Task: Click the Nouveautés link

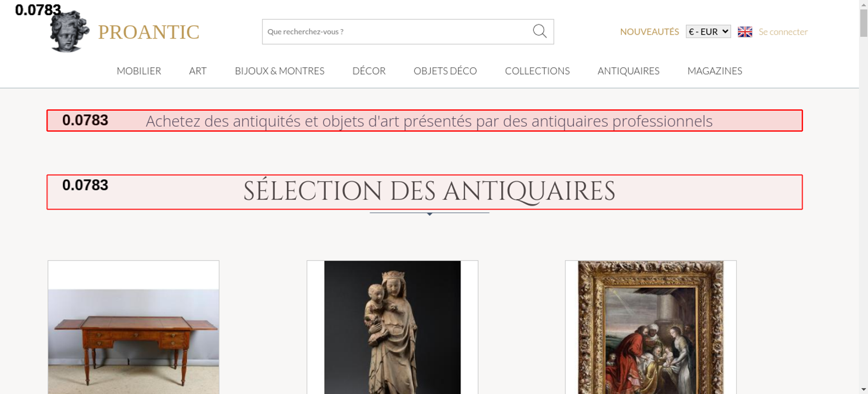Action: [x=649, y=32]
